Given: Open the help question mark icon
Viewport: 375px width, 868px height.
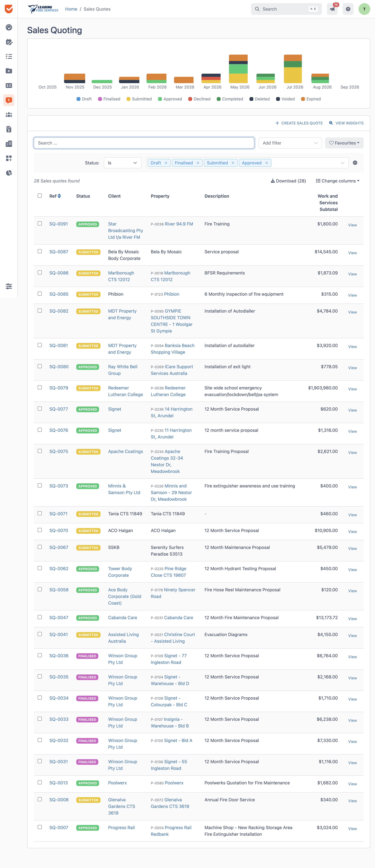Looking at the screenshot, I should [348, 9].
